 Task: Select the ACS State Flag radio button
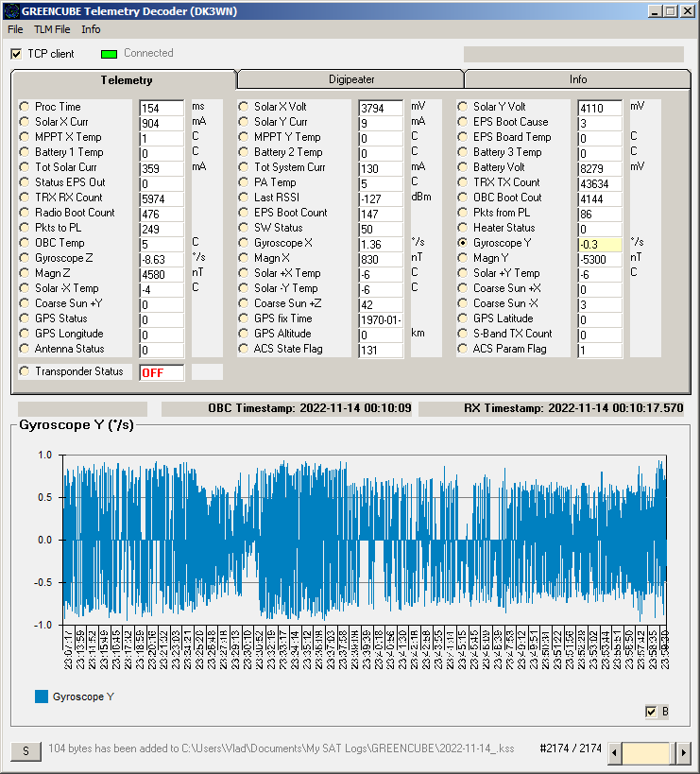(x=243, y=349)
